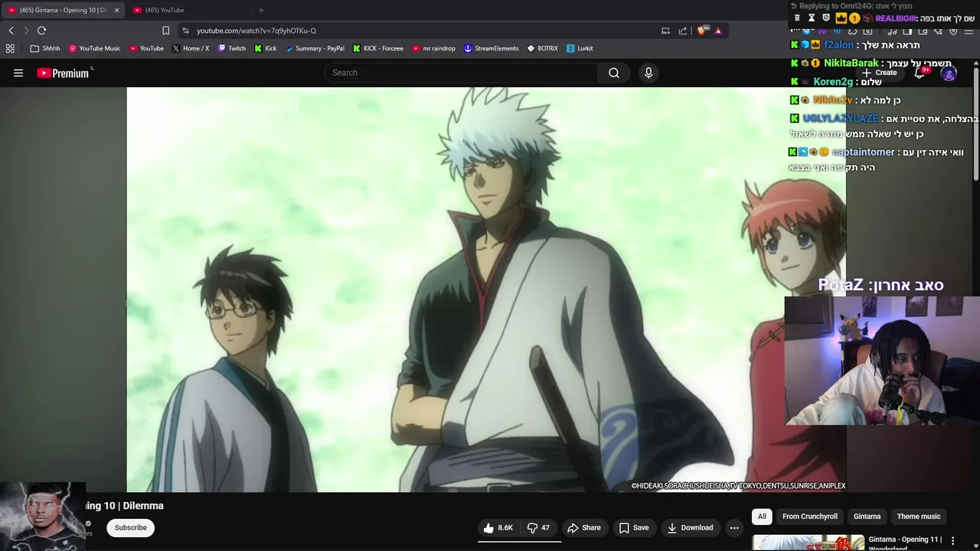The image size is (980, 551).
Task: Open the account avatar menu
Action: [x=949, y=73]
